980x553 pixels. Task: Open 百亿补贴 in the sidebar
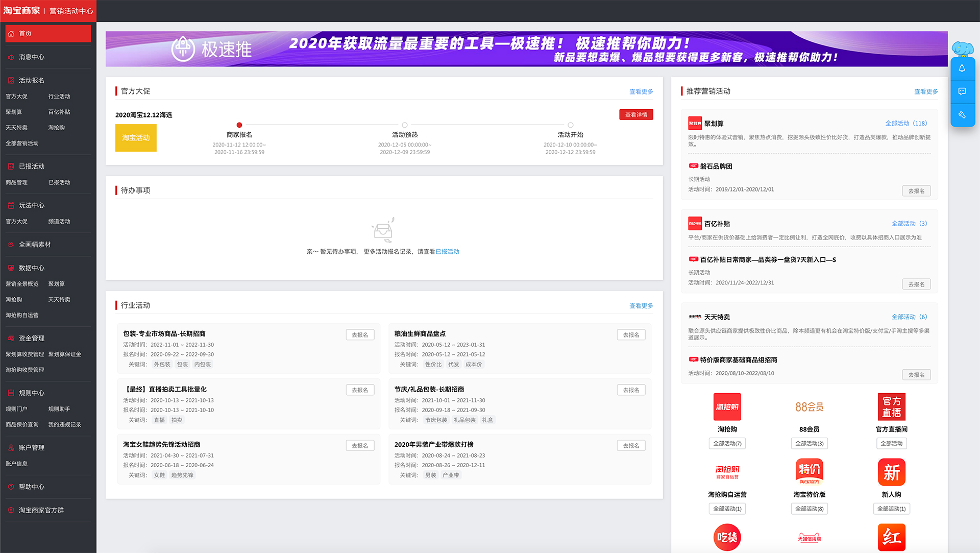pos(59,112)
